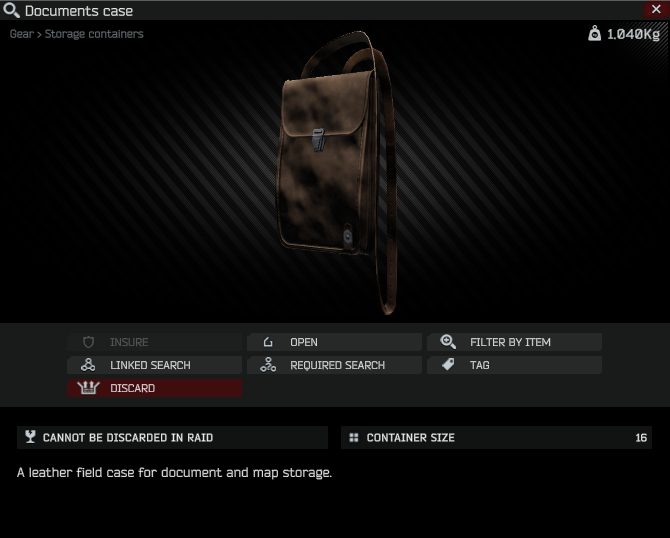The width and height of the screenshot is (670, 538).
Task: Navigate to Gear breadcrumb category
Action: point(21,34)
